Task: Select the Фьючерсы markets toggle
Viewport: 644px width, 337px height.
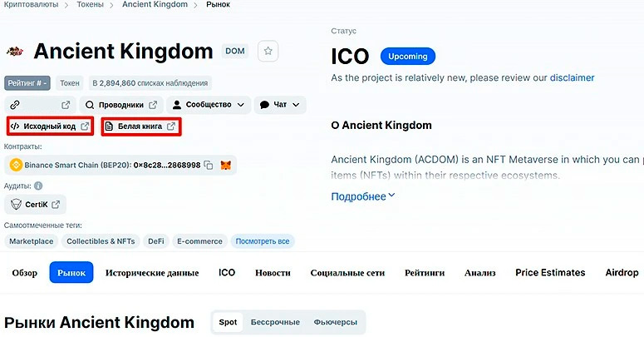Action: (335, 322)
